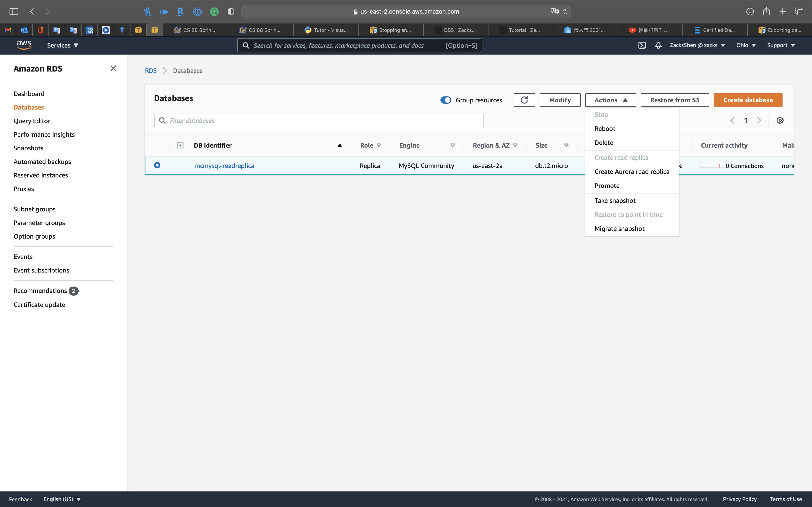Select the mcmysql-readreplica radio button
This screenshot has width=812, height=507.
coord(157,165)
